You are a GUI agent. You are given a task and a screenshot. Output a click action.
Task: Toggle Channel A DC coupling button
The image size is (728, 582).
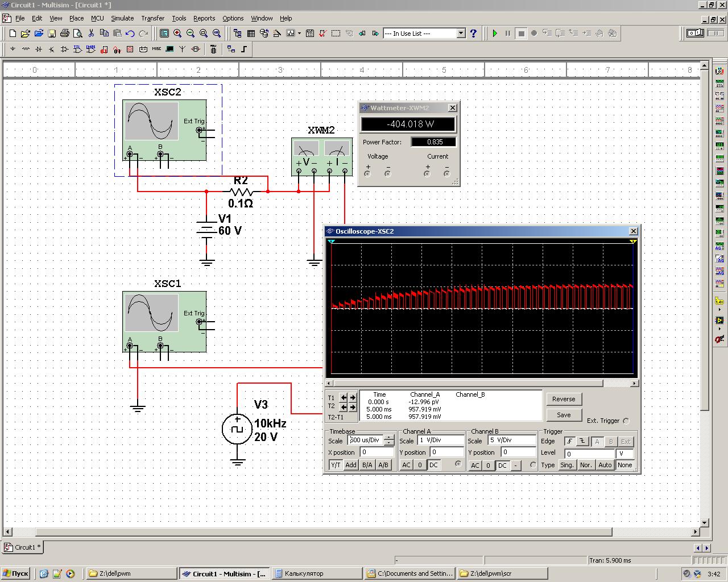click(434, 465)
